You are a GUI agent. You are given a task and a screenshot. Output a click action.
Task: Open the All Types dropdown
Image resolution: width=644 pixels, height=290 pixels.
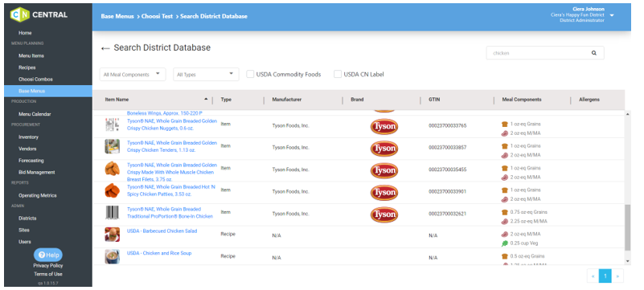click(x=206, y=74)
